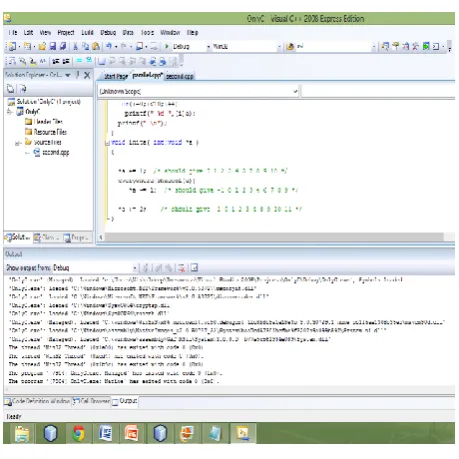
Task: Toggle Word Wrap icon in Output toolbar
Action: click(194, 268)
